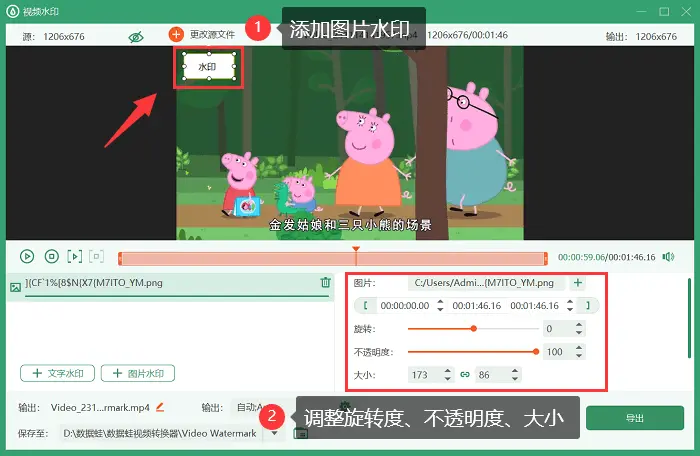The image size is (700, 456).
Task: Set end time with right bracket icon
Action: [x=588, y=305]
